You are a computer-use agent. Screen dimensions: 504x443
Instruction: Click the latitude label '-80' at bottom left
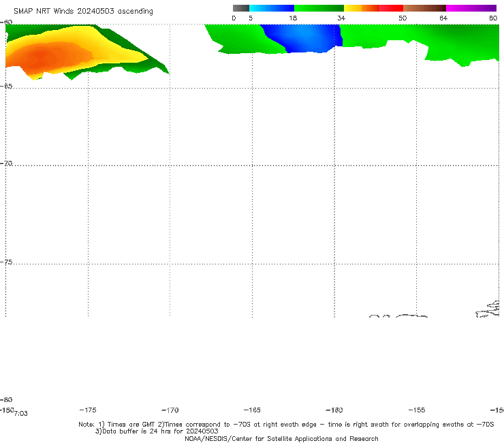pyautogui.click(x=6, y=400)
